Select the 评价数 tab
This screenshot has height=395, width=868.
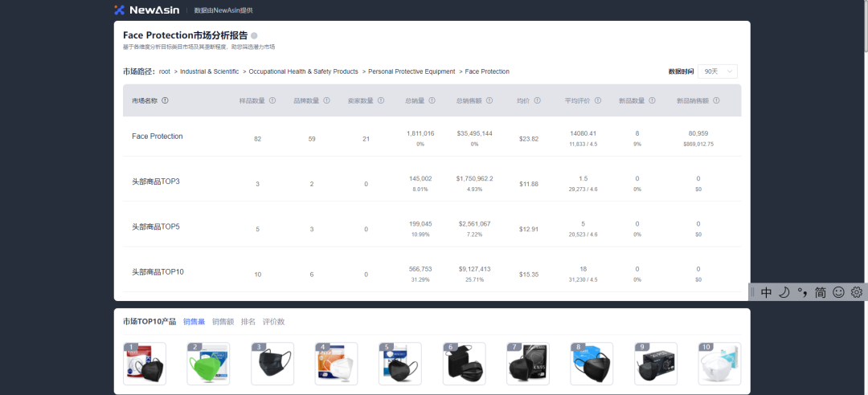(x=275, y=322)
